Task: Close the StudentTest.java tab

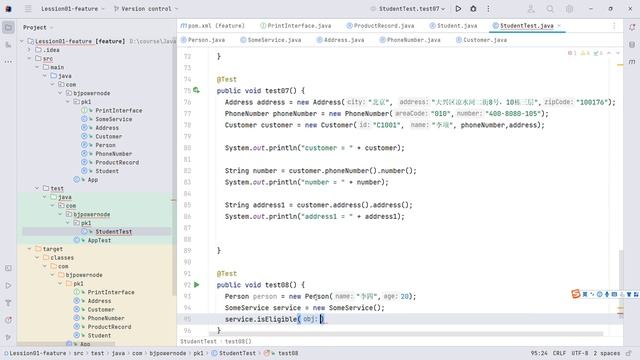Action: click(559, 26)
